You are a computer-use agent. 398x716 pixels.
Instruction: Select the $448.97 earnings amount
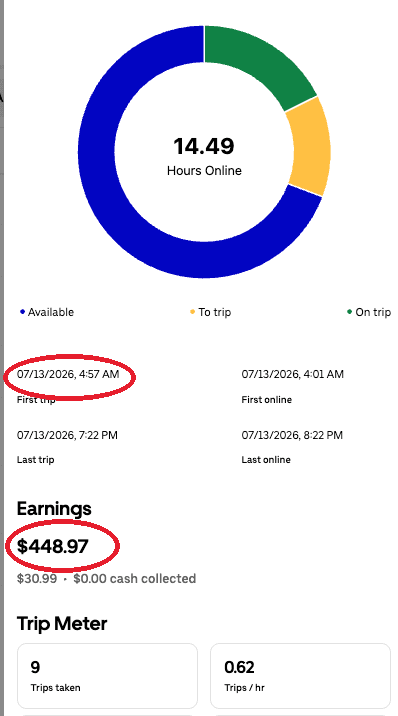[52, 546]
